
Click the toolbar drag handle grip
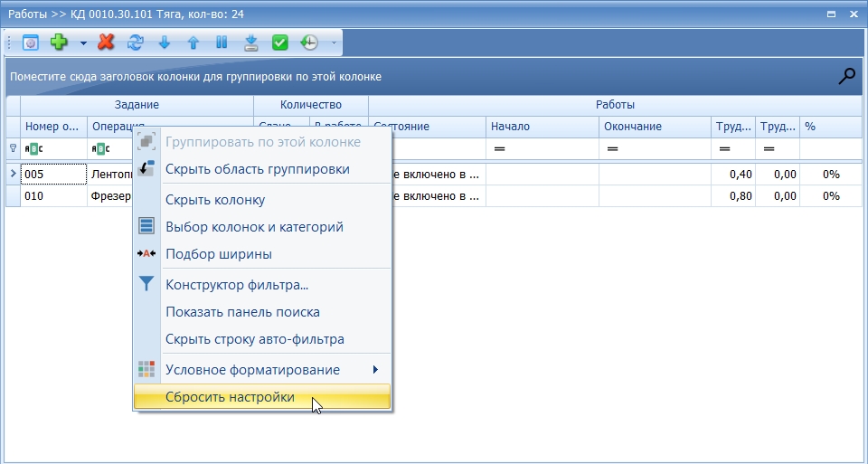[x=9, y=43]
